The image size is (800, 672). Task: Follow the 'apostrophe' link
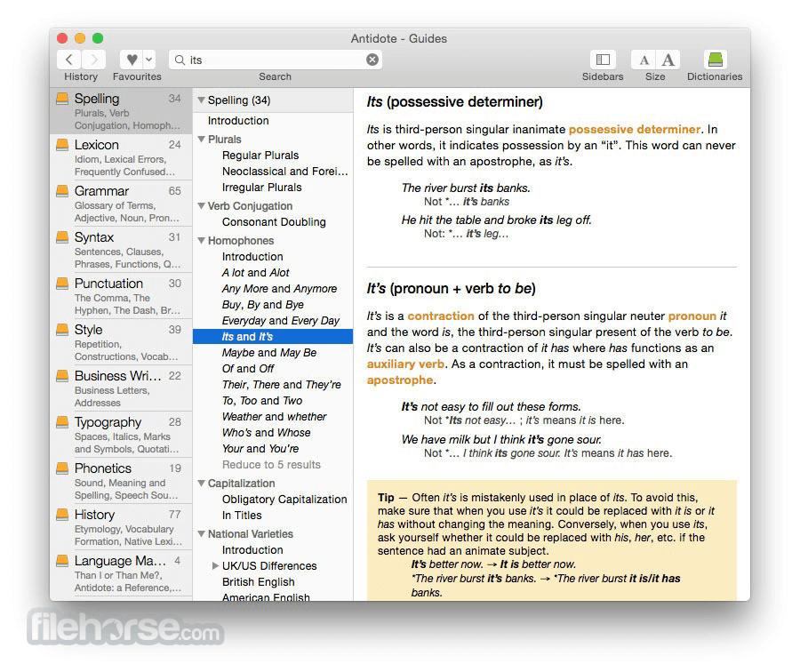coord(400,380)
